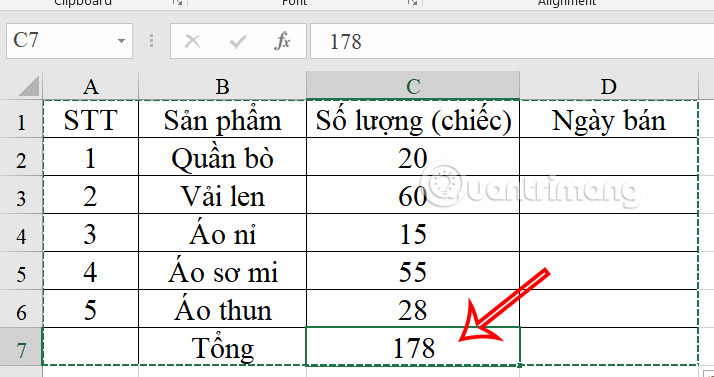Select STT cell with value 1
Image resolution: width=714 pixels, height=377 pixels.
(x=91, y=157)
